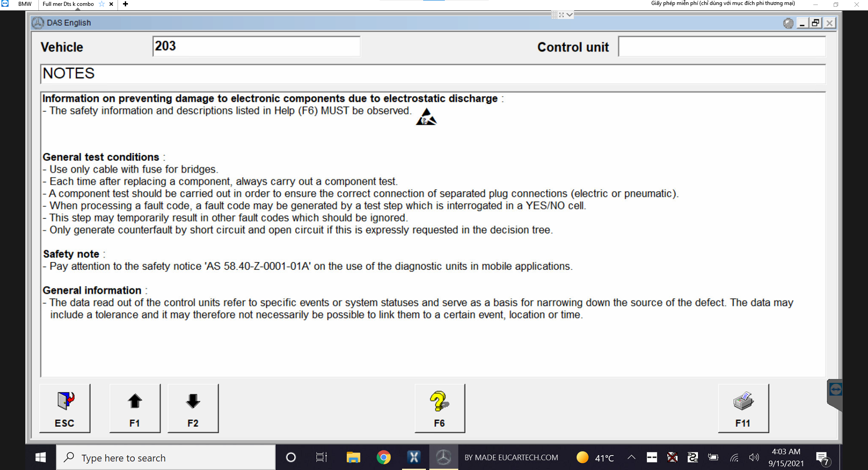
Task: Restore the DAS English window
Action: pos(816,23)
